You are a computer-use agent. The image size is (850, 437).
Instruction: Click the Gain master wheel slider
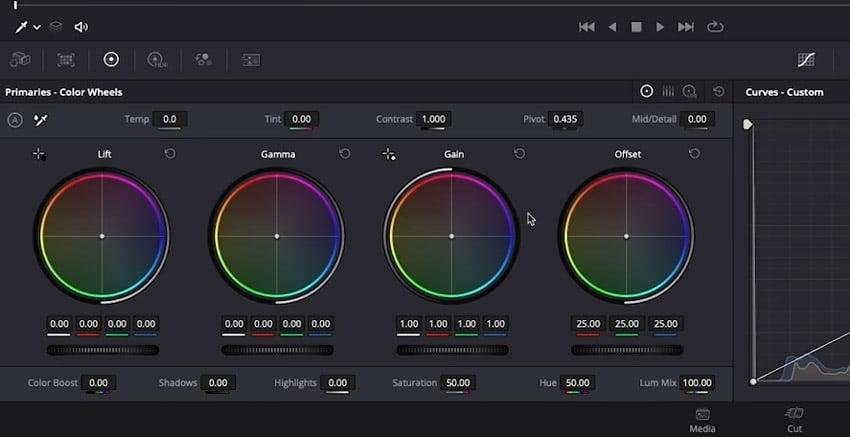452,350
